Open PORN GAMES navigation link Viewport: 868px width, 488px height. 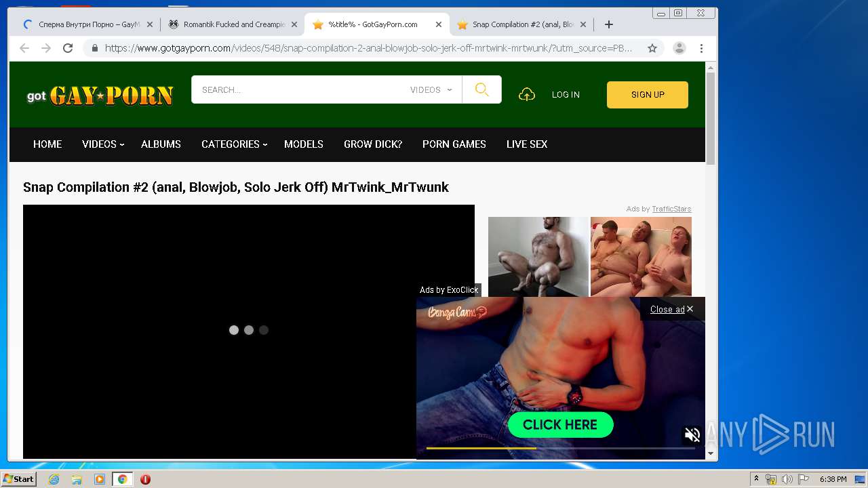(x=454, y=144)
